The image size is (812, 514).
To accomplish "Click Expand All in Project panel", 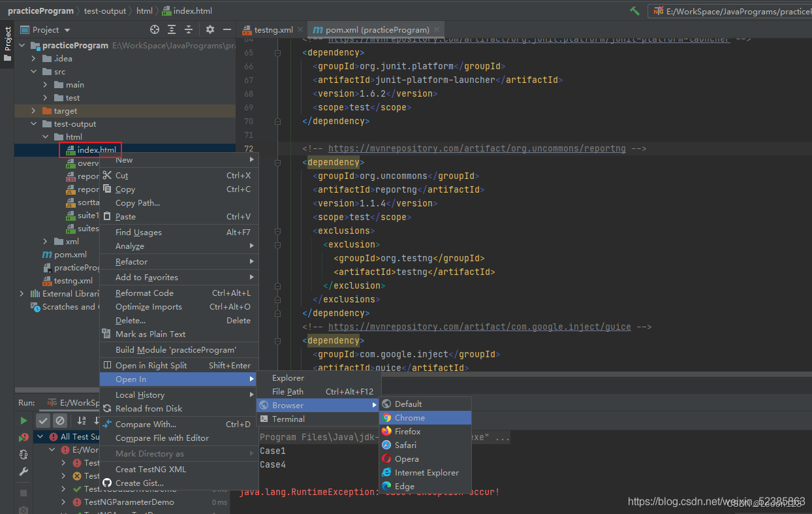I will tap(172, 29).
